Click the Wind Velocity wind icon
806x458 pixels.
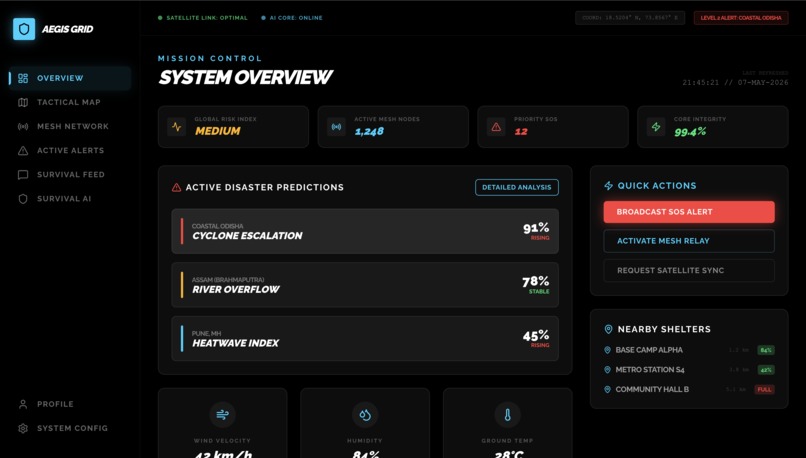pos(223,414)
